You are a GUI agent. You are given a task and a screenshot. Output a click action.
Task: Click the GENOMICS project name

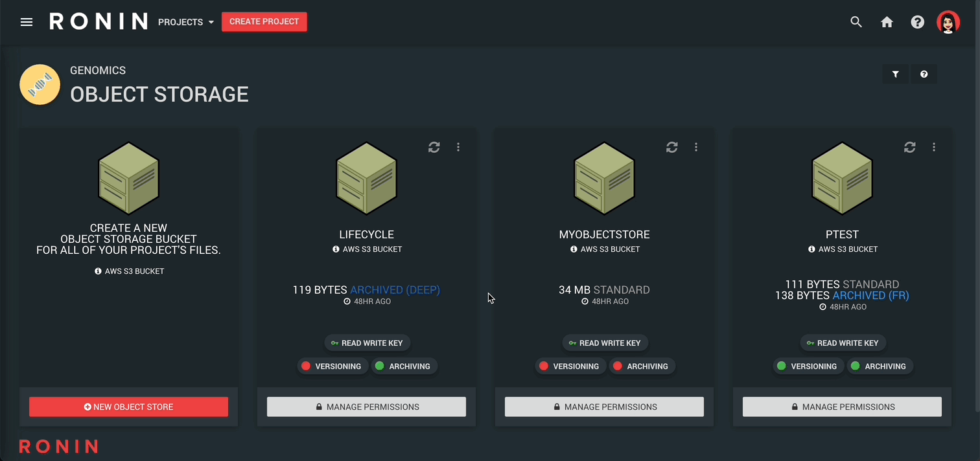98,71
